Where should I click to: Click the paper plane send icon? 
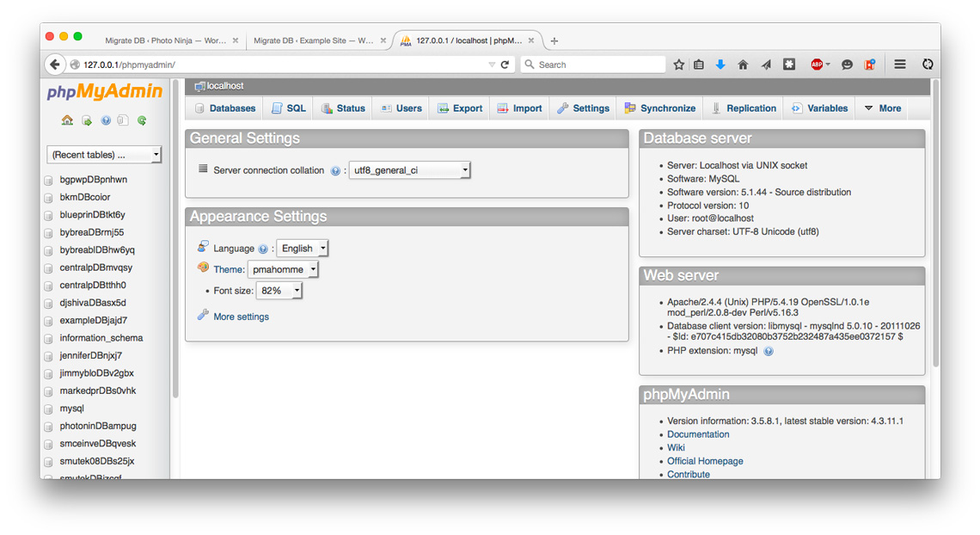[x=766, y=65]
